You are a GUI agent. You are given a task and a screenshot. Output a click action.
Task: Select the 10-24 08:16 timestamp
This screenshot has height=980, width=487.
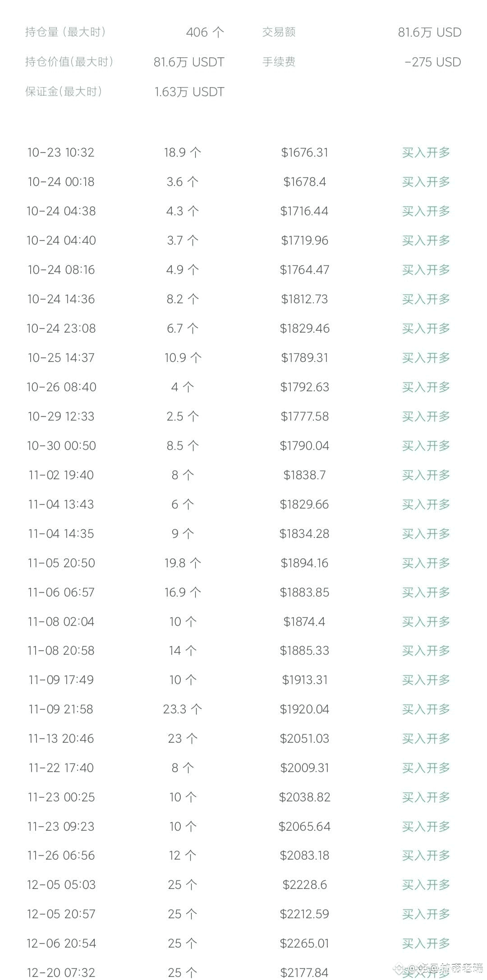61,270
